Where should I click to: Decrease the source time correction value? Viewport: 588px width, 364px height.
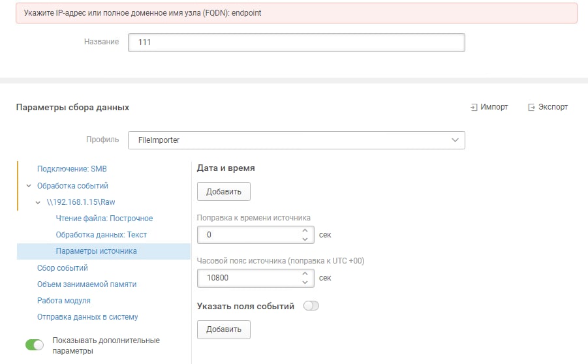pyautogui.click(x=305, y=239)
